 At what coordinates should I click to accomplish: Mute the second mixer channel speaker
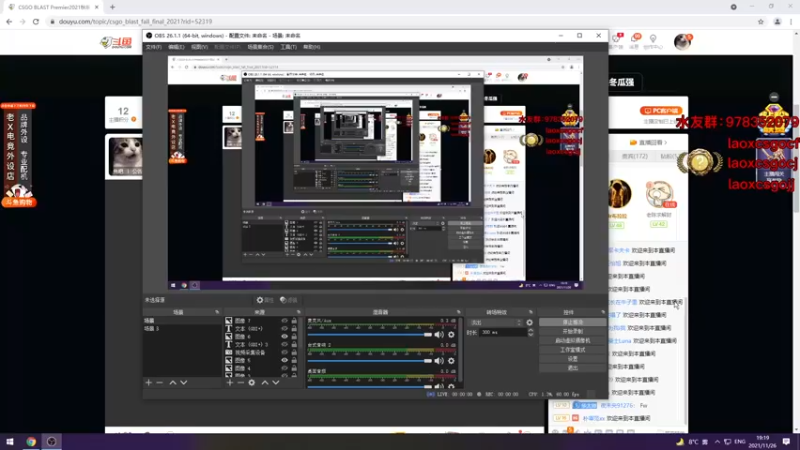[439, 361]
